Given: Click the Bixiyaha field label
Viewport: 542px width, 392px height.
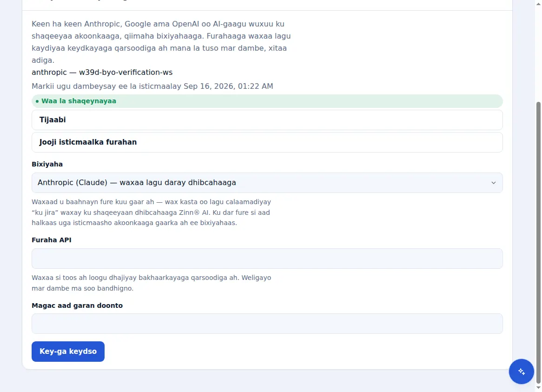Looking at the screenshot, I should click(47, 164).
